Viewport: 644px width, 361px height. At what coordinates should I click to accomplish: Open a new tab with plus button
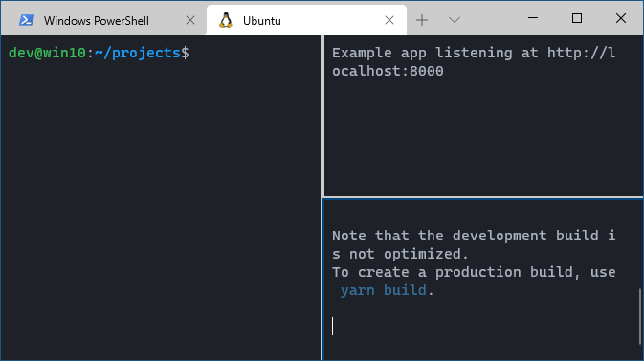(422, 20)
